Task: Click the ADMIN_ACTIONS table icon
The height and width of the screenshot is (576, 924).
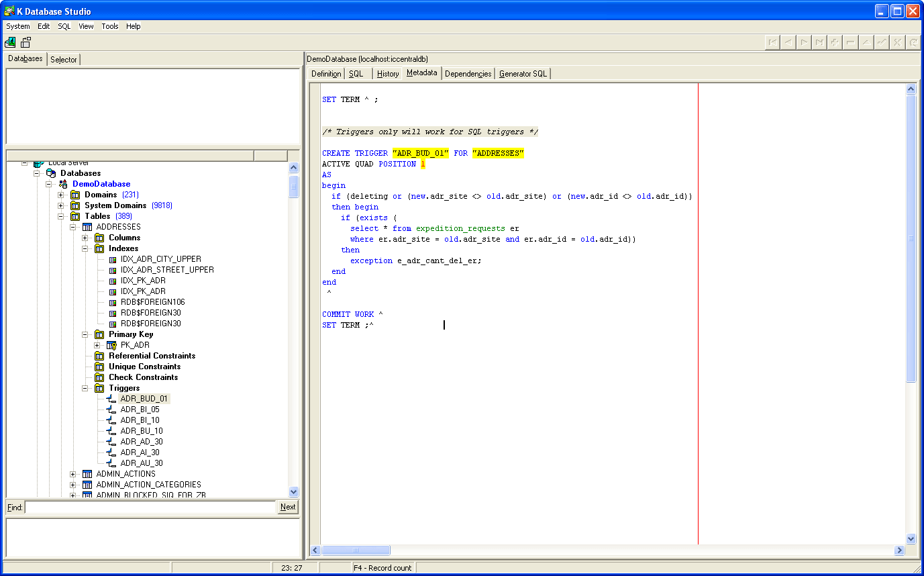Action: tap(87, 474)
